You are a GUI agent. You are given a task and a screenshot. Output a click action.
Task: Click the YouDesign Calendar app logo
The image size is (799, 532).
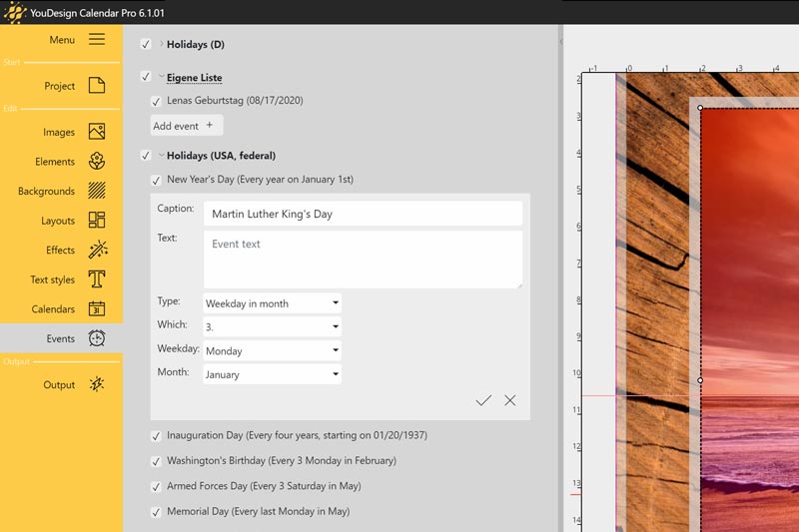tap(14, 12)
